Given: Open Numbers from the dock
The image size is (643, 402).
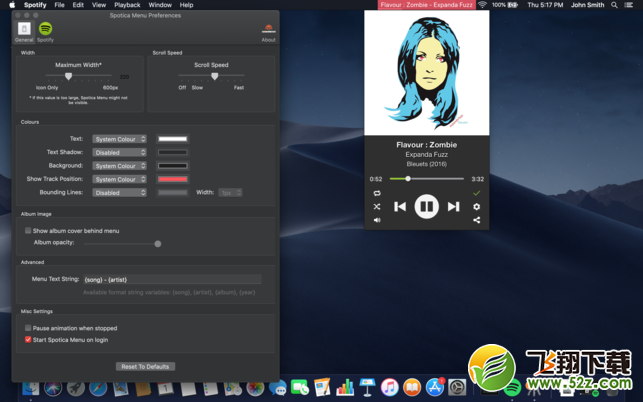Looking at the screenshot, I should coord(345,388).
